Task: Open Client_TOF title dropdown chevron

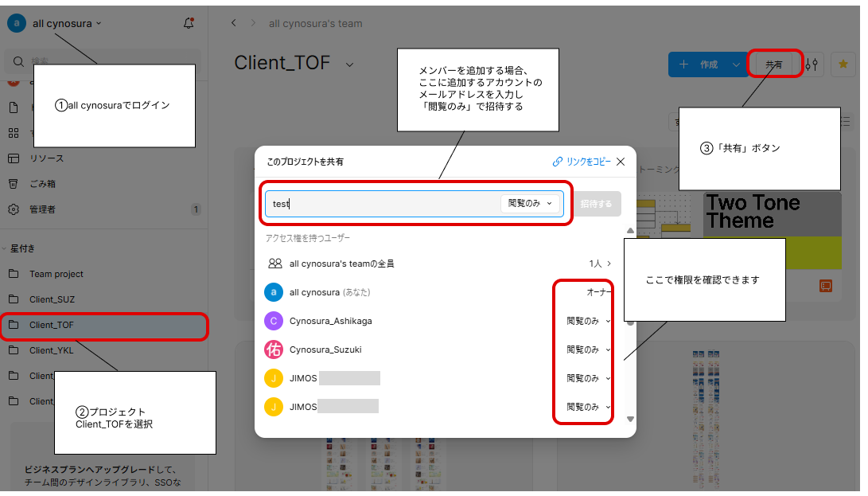Action: point(349,64)
